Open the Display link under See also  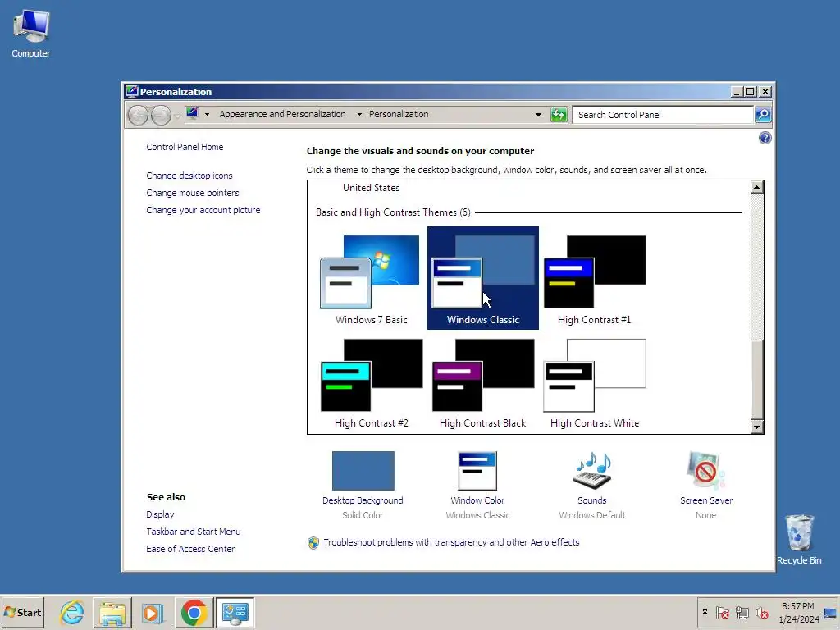tap(160, 514)
